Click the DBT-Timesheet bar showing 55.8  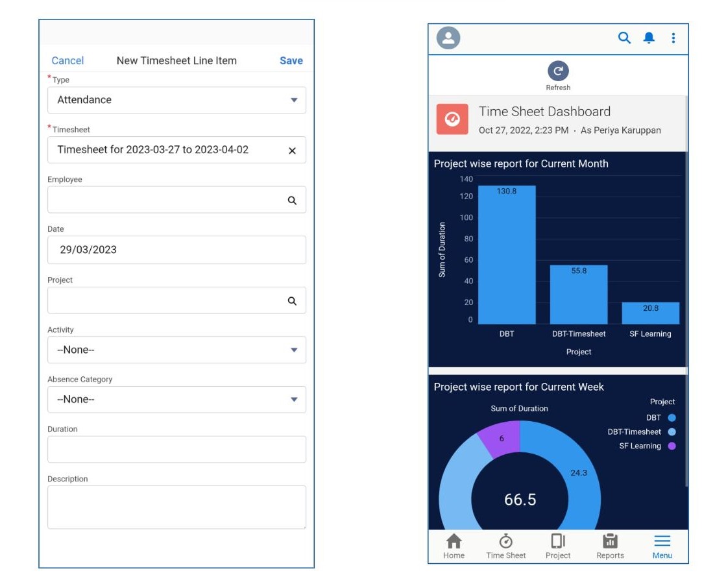(579, 295)
